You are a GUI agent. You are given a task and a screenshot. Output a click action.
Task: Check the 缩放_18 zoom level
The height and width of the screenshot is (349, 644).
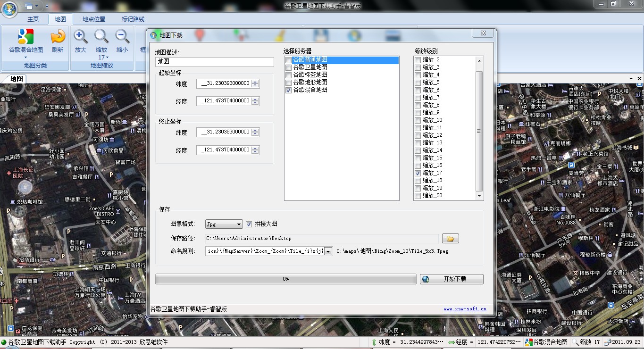pyautogui.click(x=418, y=181)
